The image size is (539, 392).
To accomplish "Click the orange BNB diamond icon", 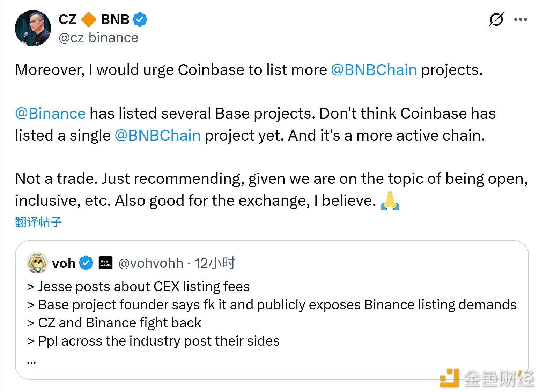I will (x=89, y=20).
